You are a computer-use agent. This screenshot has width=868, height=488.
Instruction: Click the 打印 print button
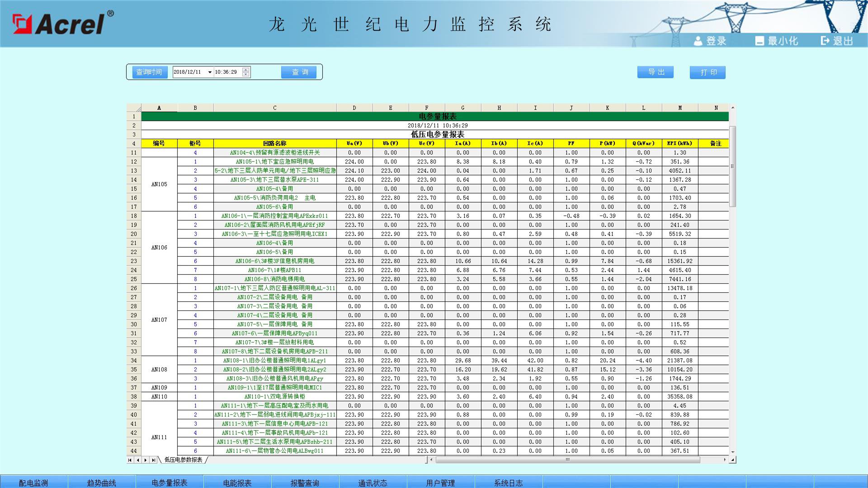708,72
